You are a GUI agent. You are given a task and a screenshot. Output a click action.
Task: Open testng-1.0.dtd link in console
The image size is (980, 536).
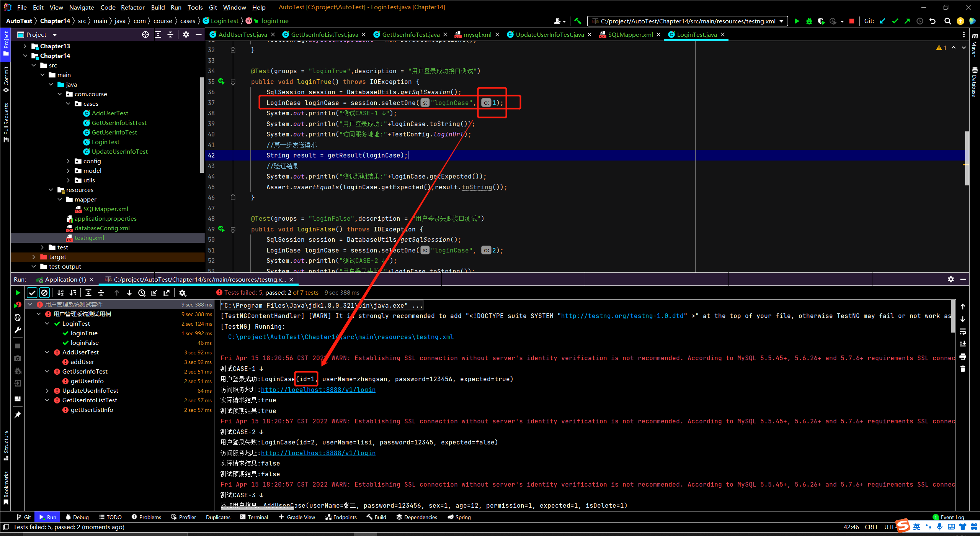[x=622, y=316]
